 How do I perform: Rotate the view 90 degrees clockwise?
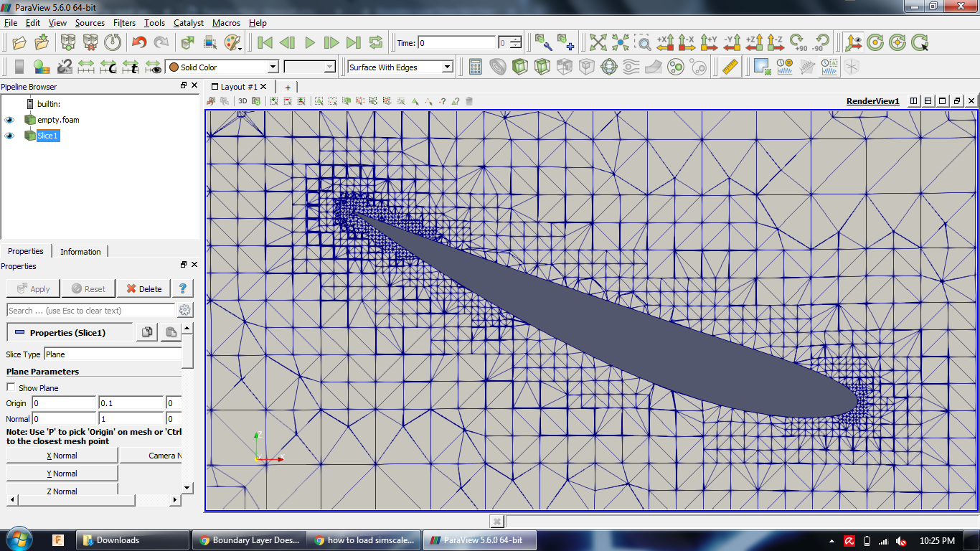[x=797, y=42]
